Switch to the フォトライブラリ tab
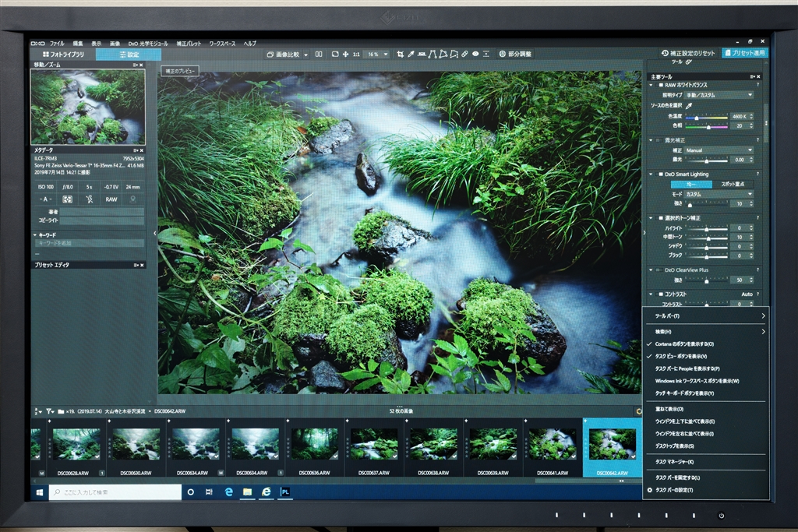The image size is (798, 532). pos(62,55)
